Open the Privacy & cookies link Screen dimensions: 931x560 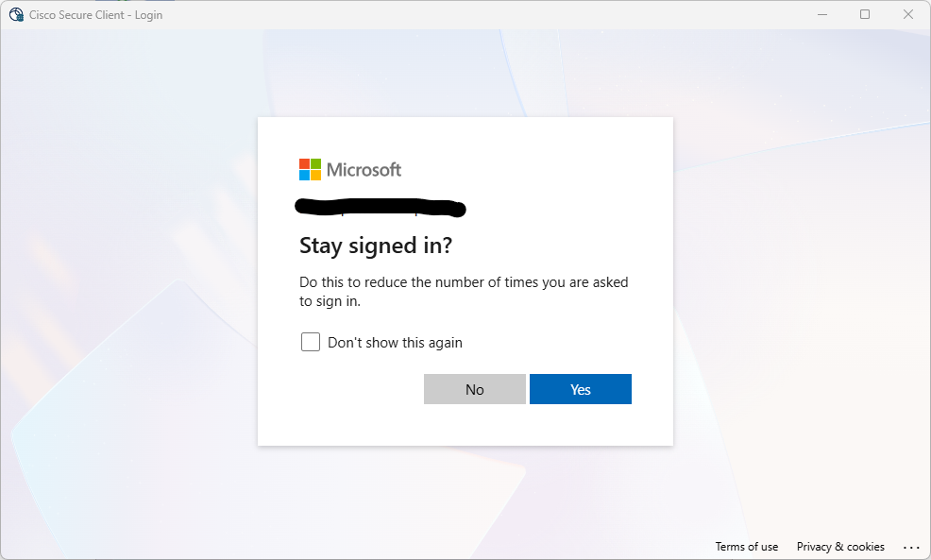tap(840, 547)
